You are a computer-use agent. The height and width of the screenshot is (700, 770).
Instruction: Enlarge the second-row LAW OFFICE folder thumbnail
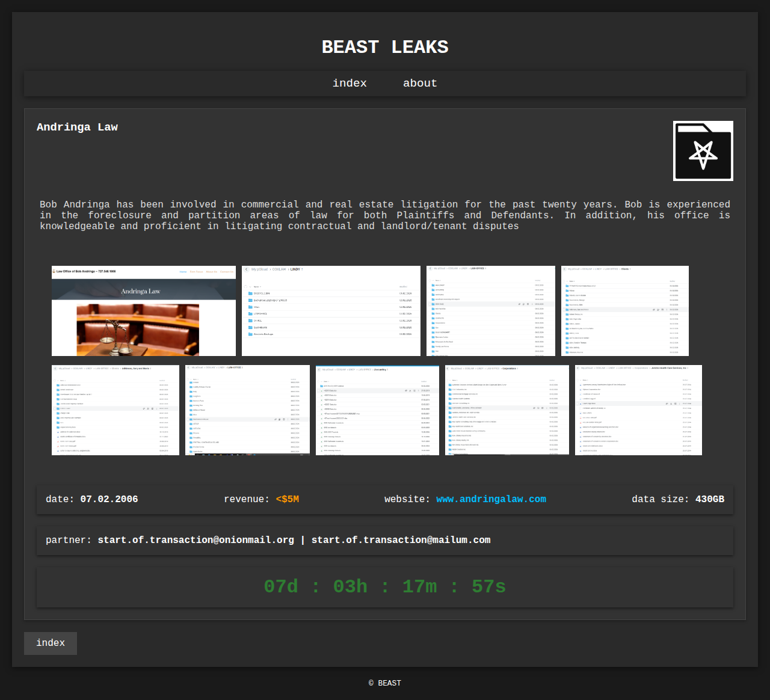[x=247, y=410]
